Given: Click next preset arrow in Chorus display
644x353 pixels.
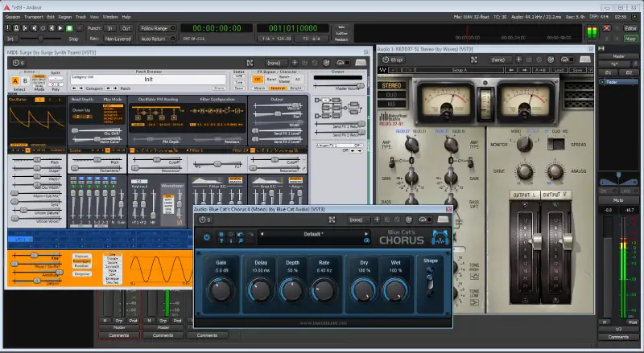Looking at the screenshot, I should pos(366,234).
